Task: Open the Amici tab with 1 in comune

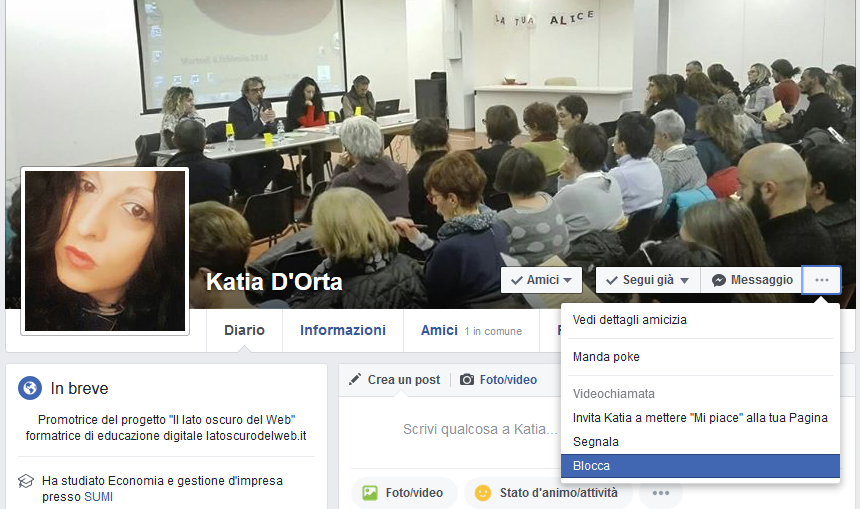Action: tap(471, 330)
